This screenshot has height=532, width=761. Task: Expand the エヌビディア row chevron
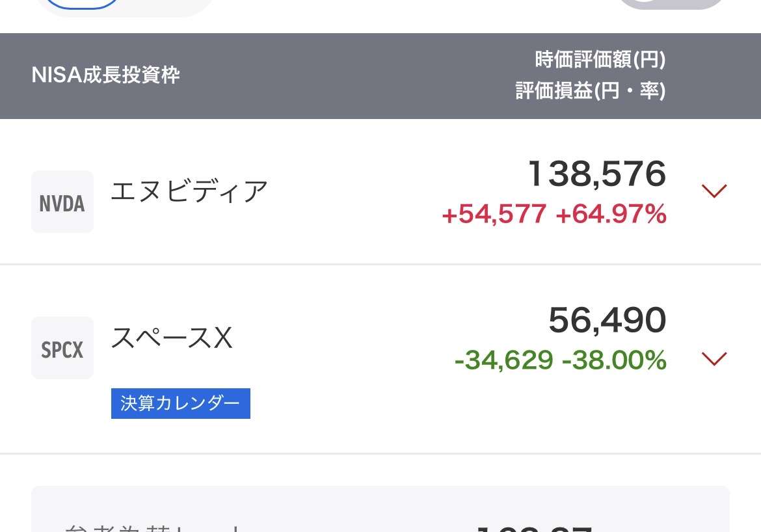[714, 191]
